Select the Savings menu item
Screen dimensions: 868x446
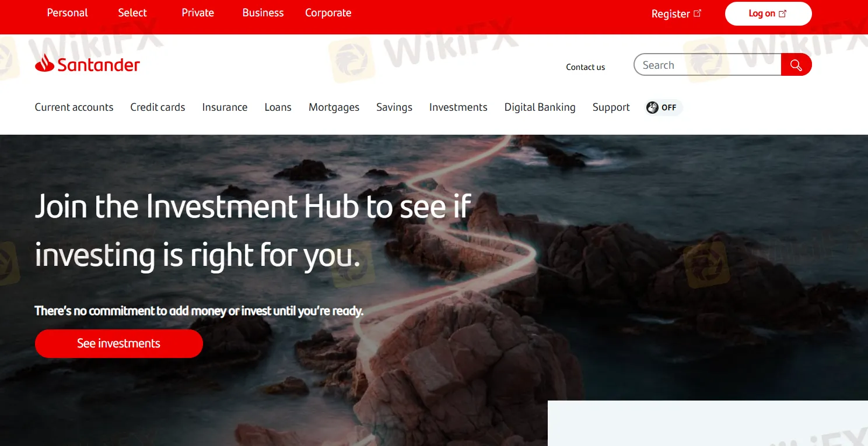[394, 107]
